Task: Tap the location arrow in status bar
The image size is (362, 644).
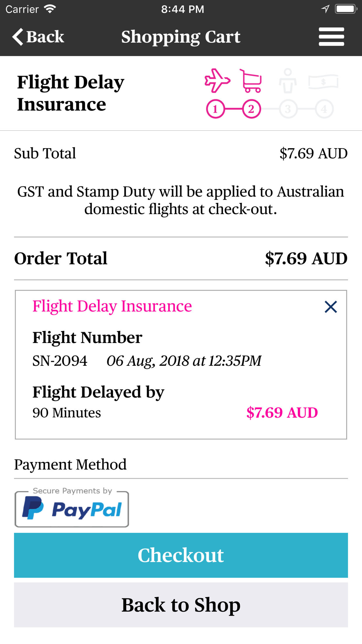Action: tap(325, 9)
